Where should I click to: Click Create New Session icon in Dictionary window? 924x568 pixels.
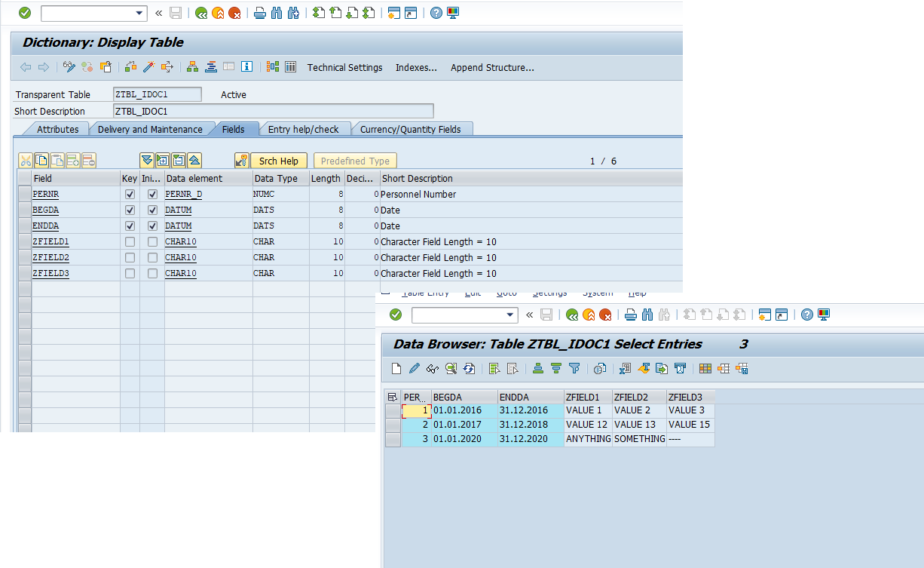[394, 13]
